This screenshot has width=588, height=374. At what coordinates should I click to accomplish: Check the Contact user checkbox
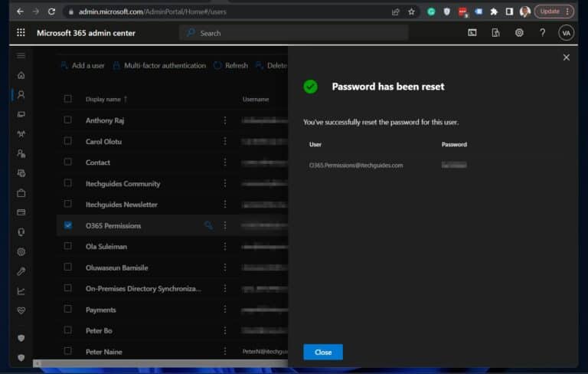68,162
